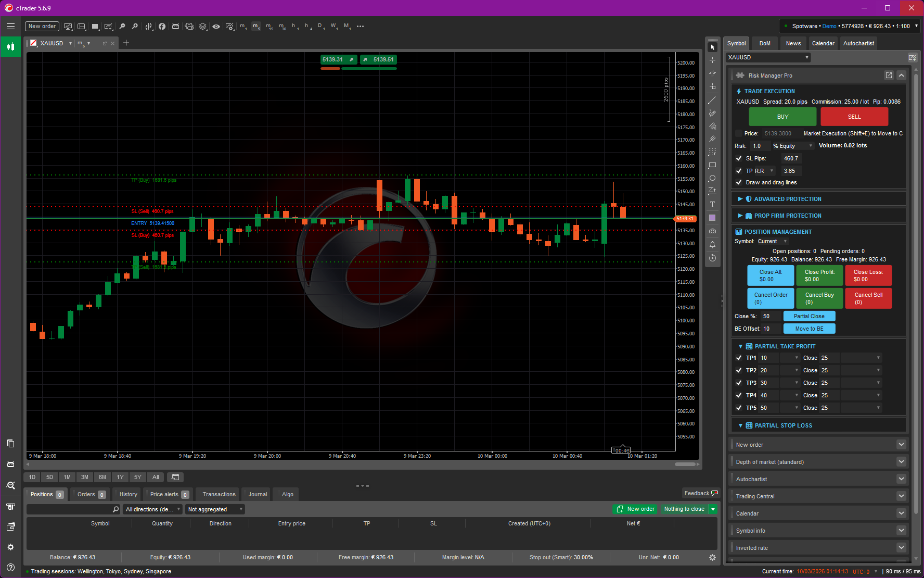Screen dimensions: 924x578
Task: Open the price alerts bell icon
Action: [x=713, y=244]
